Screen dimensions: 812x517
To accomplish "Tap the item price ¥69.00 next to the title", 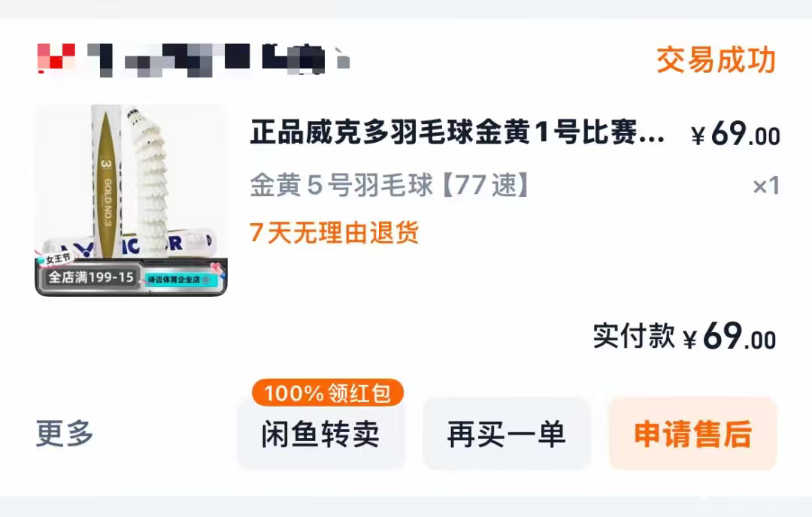I will 735,134.
